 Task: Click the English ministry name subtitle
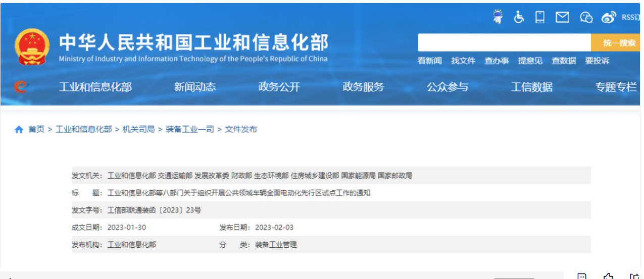[193, 59]
